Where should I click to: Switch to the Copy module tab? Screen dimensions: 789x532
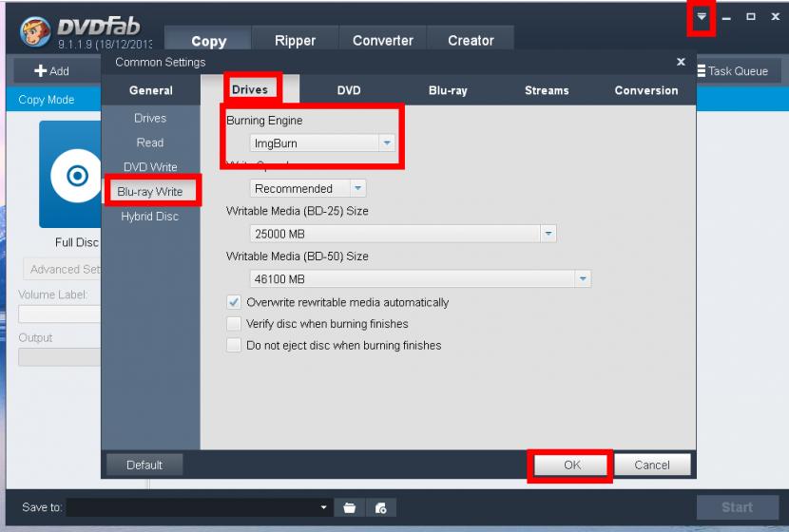208,40
